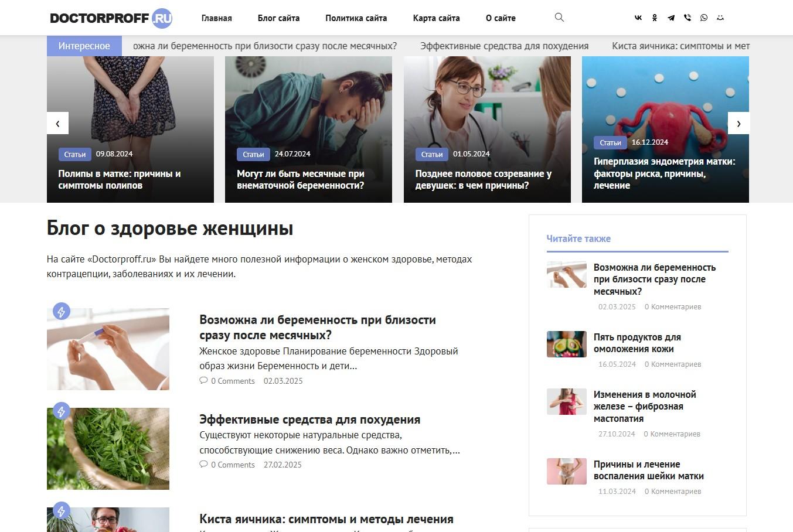Image resolution: width=793 pixels, height=532 pixels.
Task: Open the WhatsApp icon in the header
Action: 704,18
